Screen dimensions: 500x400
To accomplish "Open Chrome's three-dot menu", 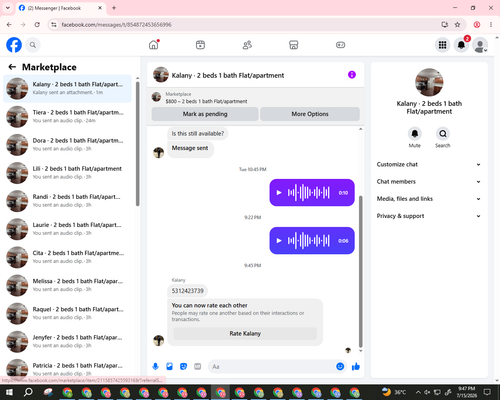I will tap(491, 25).
